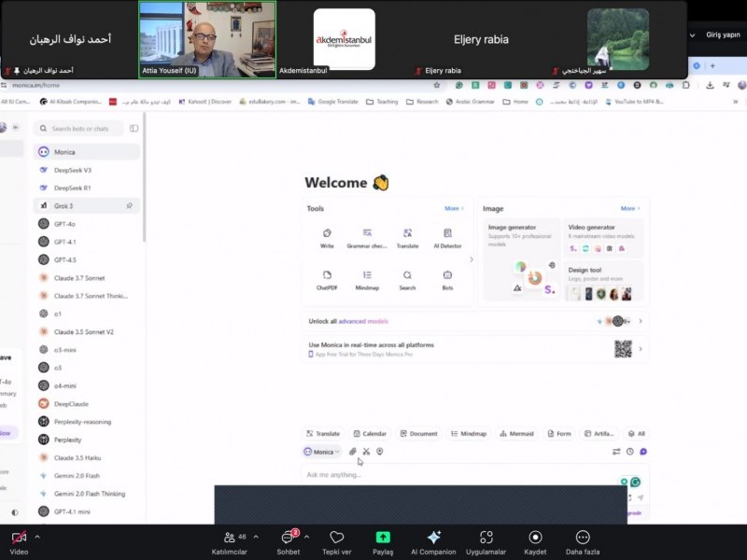Open Zoom Uygulamalar apps
This screenshot has height=560, width=747.
point(486,542)
